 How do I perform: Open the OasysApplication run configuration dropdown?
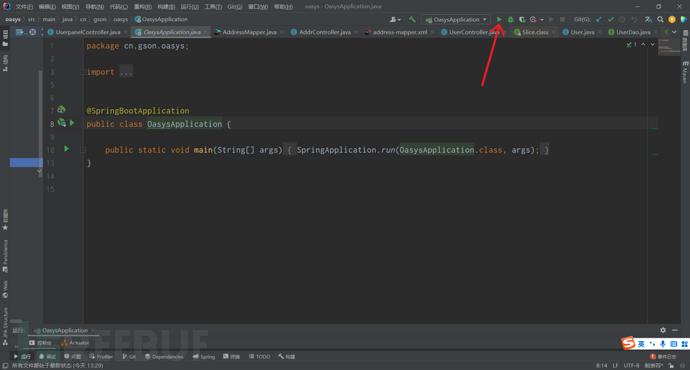click(456, 19)
